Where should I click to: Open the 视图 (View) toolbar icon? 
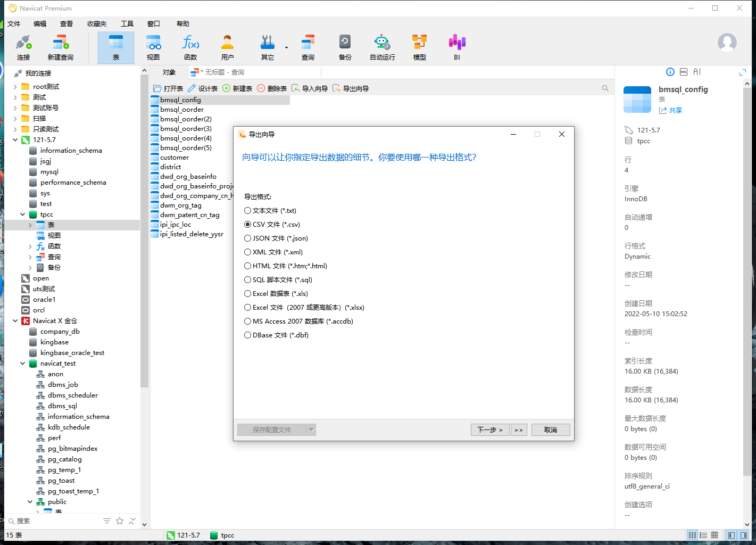coord(153,47)
